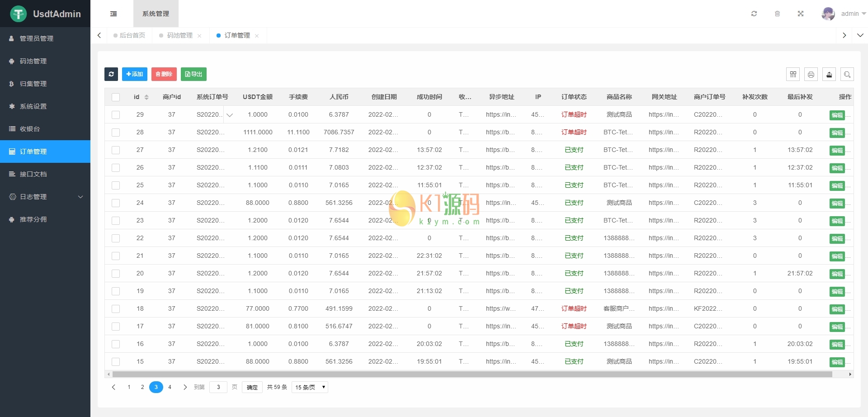Switch to the 码池管理 tab
This screenshot has width=868, height=417.
180,35
